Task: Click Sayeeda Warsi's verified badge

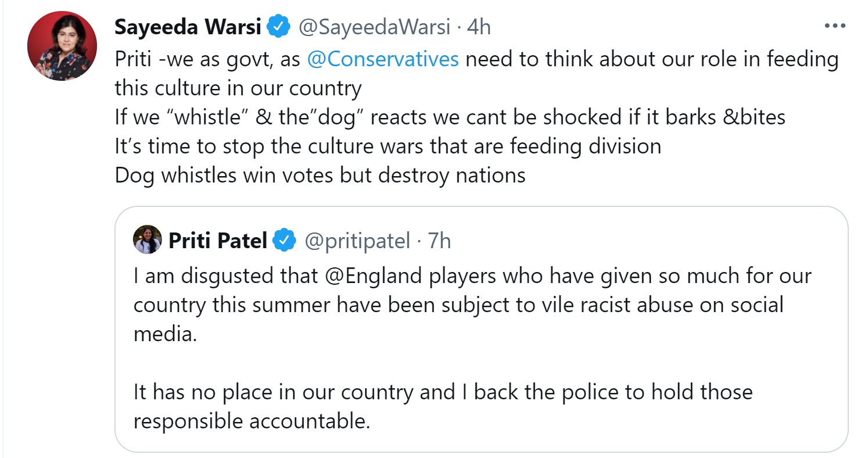Action: (279, 27)
